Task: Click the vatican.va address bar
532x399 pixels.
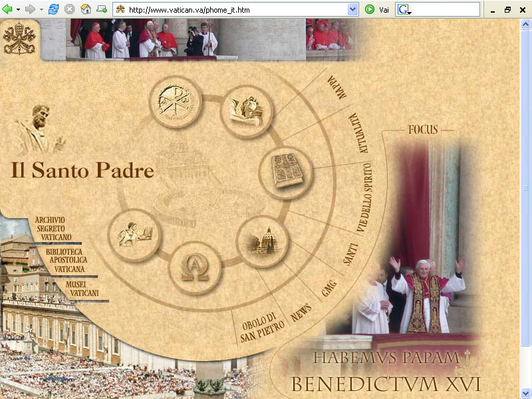Action: 235,9
